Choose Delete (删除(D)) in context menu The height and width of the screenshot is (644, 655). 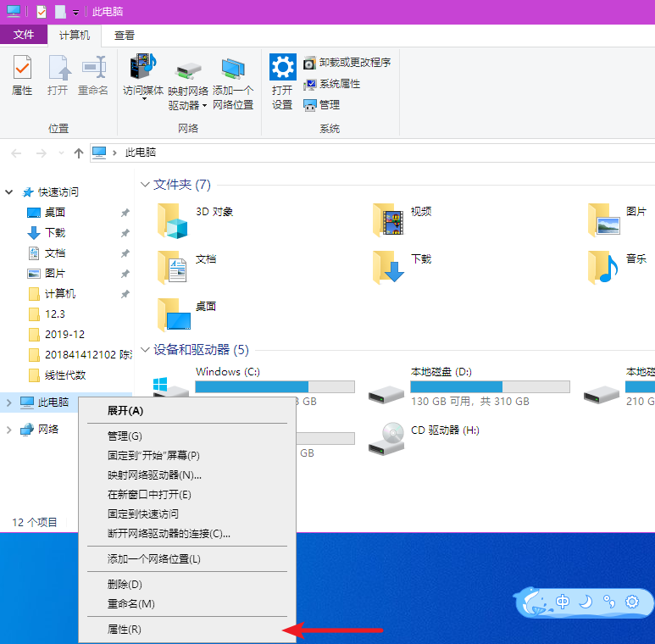tap(187, 585)
